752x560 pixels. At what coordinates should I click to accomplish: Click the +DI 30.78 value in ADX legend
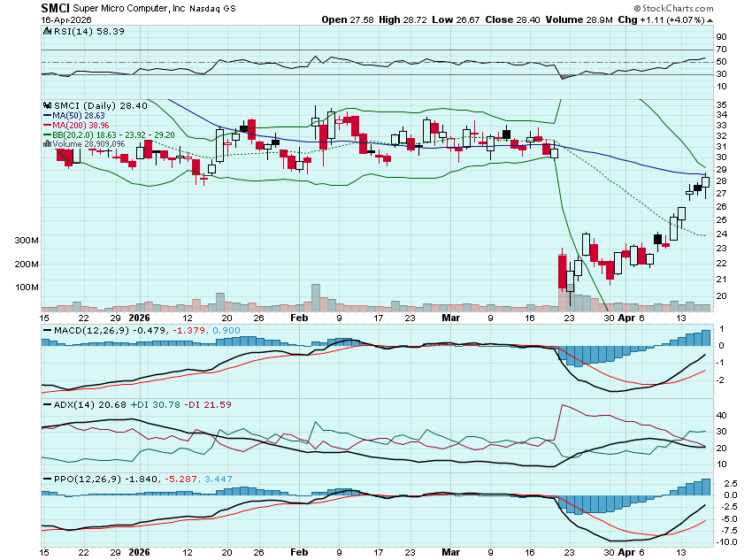148,403
